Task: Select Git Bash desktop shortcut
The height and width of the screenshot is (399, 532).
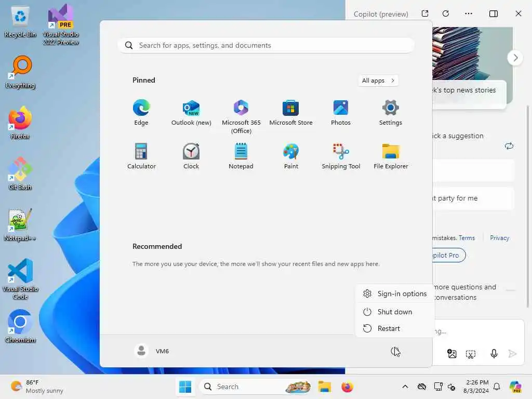Action: tap(20, 174)
